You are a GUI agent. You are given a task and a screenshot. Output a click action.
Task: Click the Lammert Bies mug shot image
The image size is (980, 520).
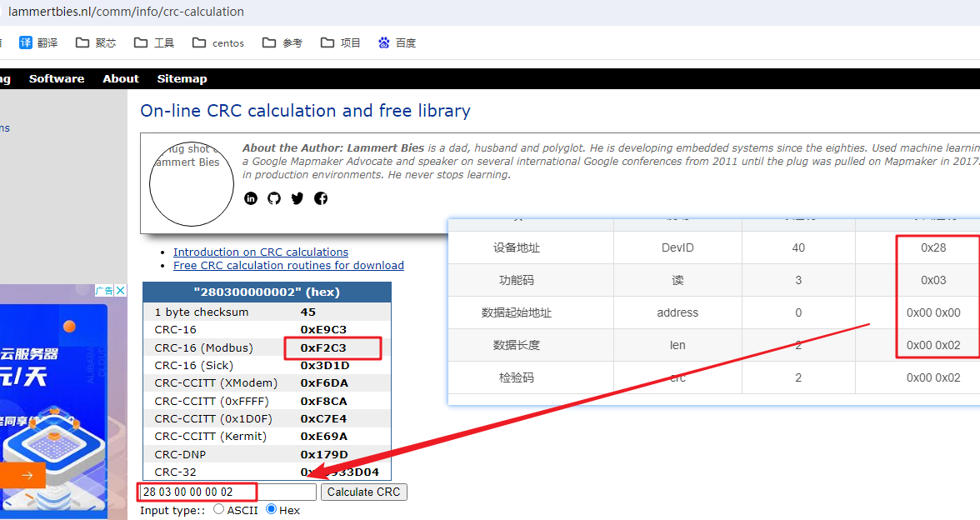click(x=192, y=183)
